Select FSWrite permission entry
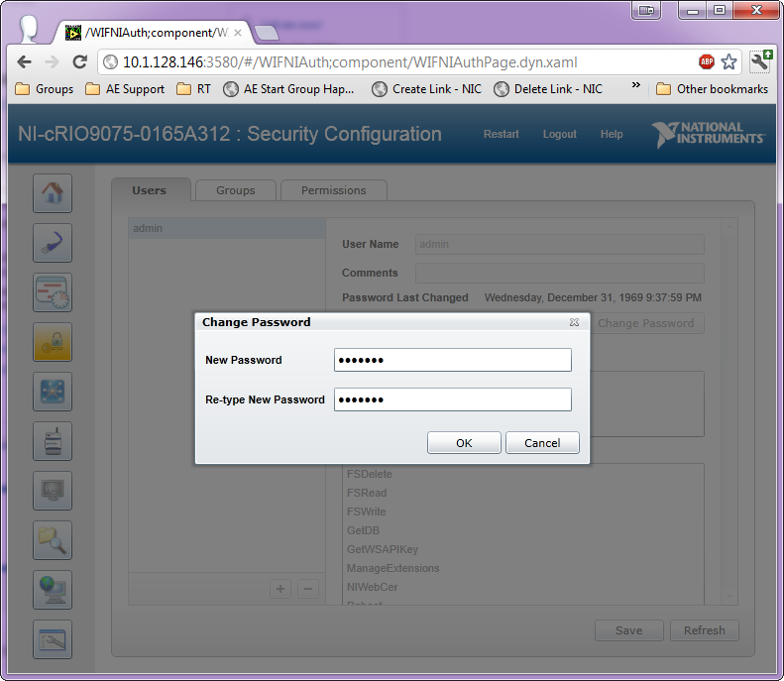The image size is (784, 681). [367, 512]
